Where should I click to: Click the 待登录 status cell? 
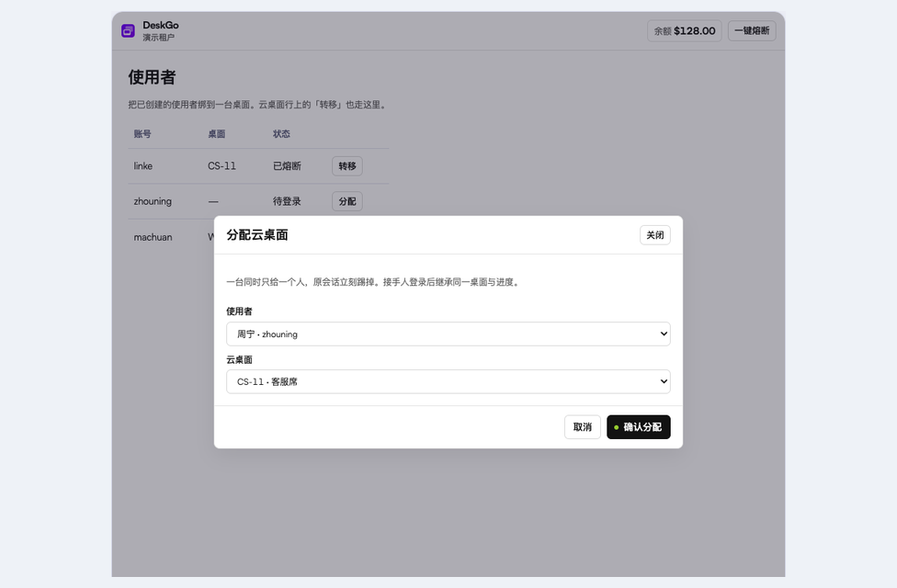pyautogui.click(x=287, y=201)
